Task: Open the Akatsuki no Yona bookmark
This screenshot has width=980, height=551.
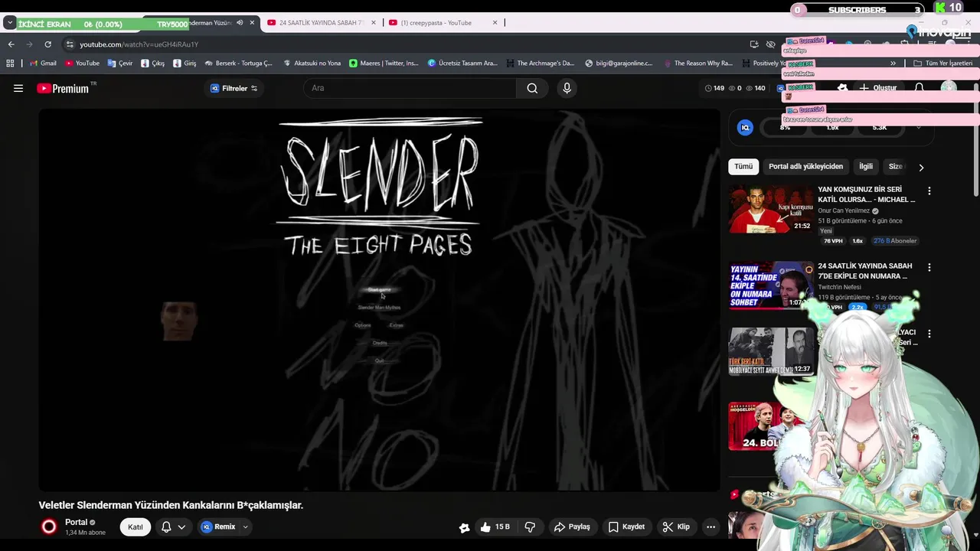Action: point(312,64)
